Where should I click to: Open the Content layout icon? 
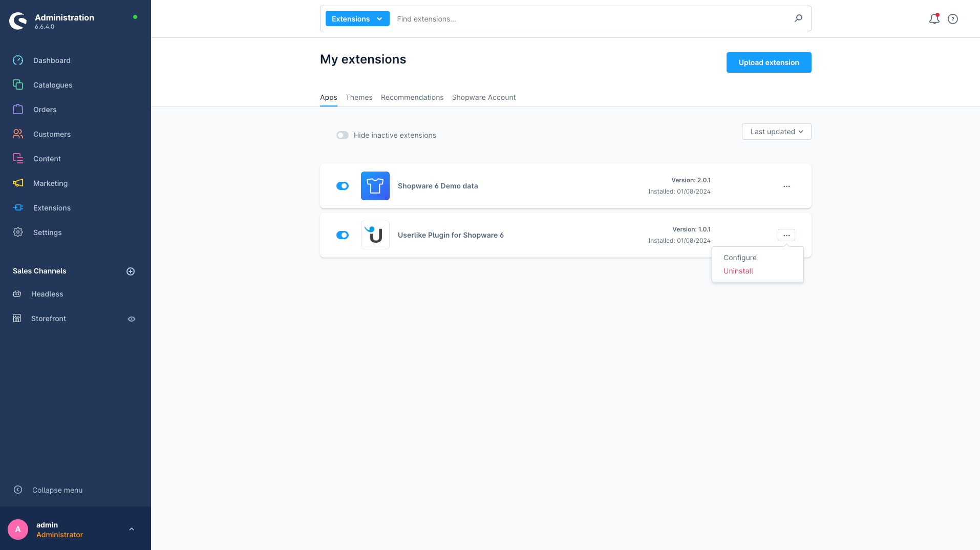[18, 159]
